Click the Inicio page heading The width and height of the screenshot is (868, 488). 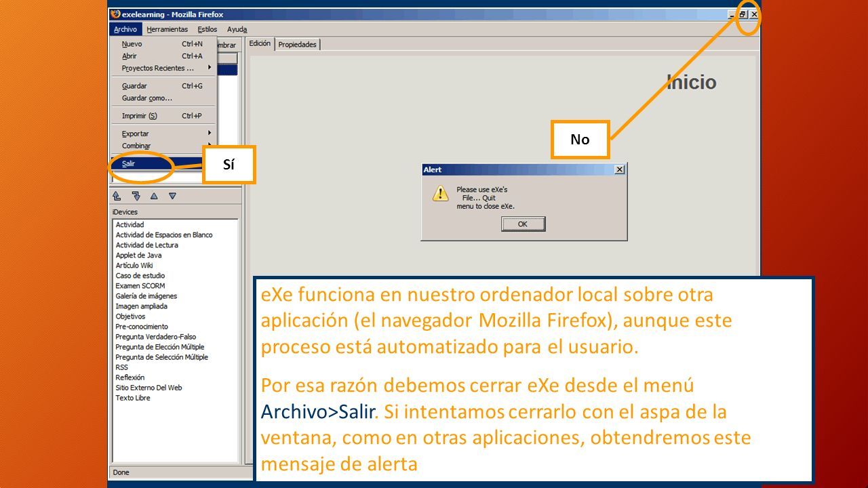691,83
